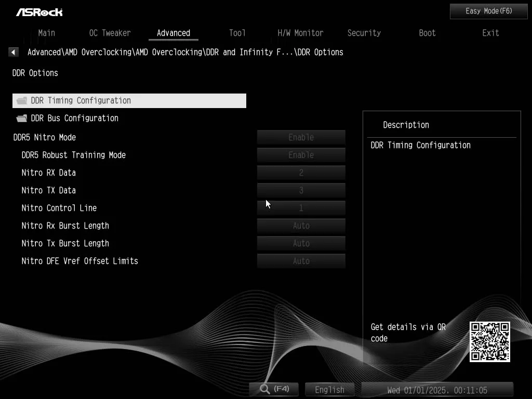Image resolution: width=532 pixels, height=399 pixels.
Task: Open Nitro DFE Vref Offset Limits dropdown
Action: (x=301, y=261)
